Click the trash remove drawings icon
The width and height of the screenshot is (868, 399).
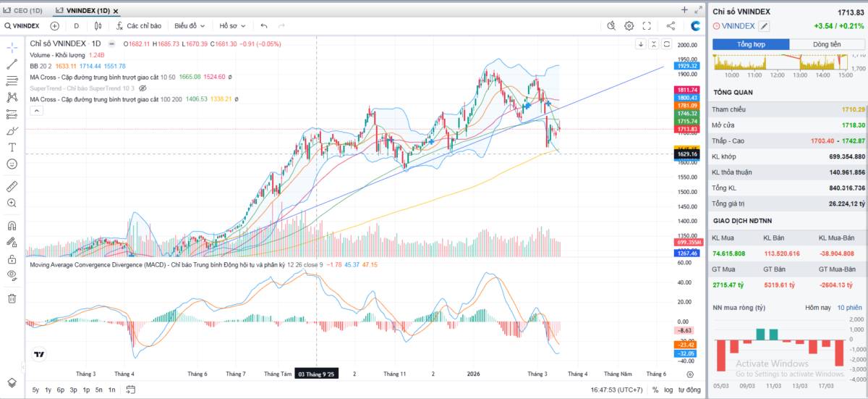coord(12,298)
